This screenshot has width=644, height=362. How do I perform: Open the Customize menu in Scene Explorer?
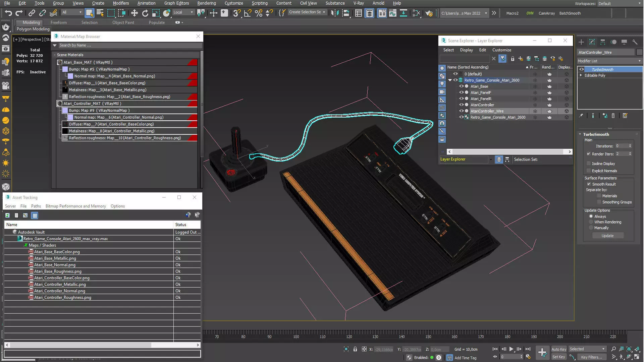point(501,50)
